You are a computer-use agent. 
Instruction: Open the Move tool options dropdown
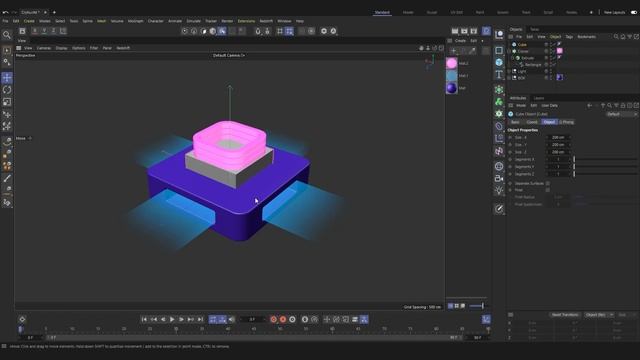coord(29,138)
